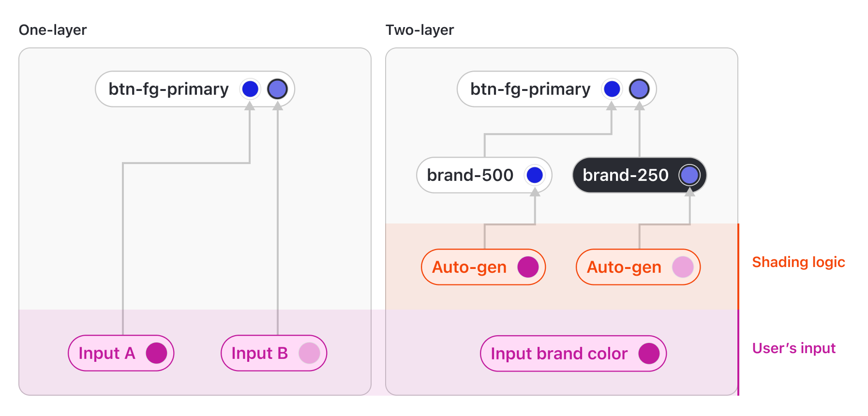
Task: Click the brand-500 token label
Action: [x=470, y=175]
